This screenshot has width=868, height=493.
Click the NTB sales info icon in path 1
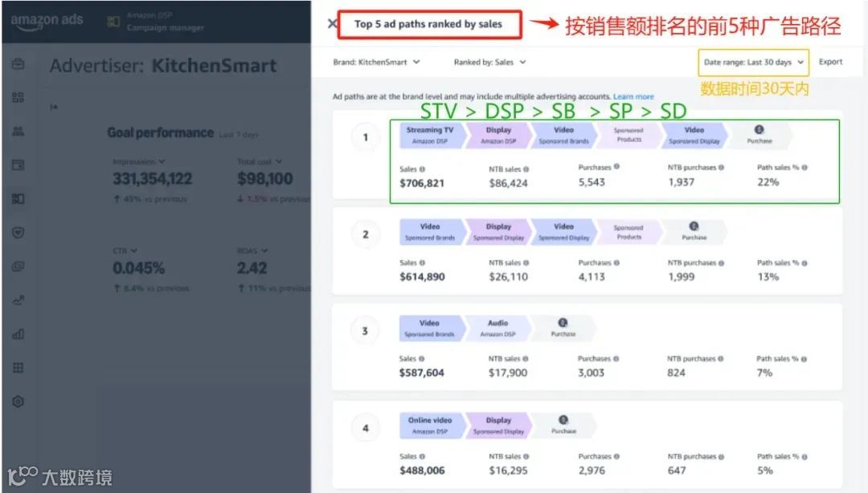(526, 169)
